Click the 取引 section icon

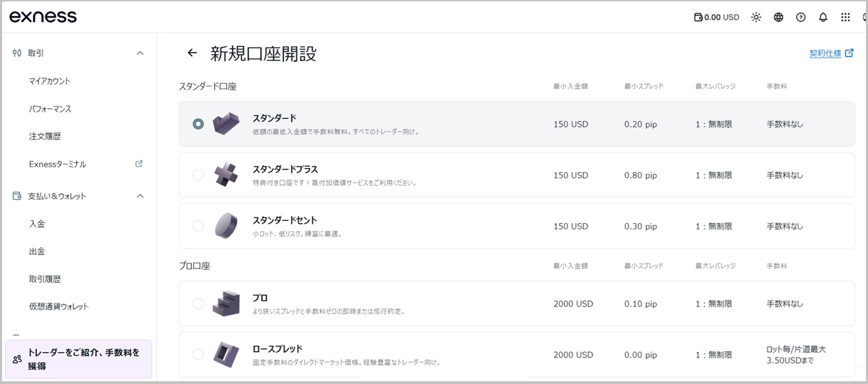pos(17,53)
